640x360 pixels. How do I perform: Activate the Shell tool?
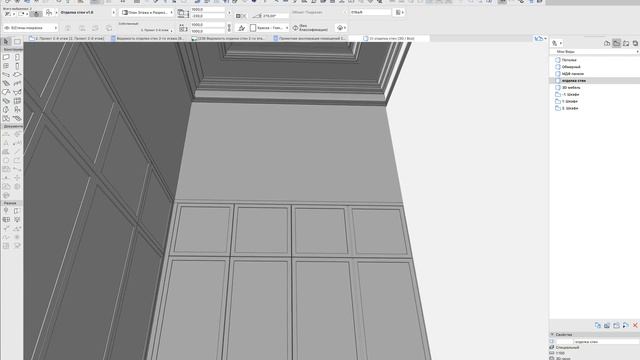(x=17, y=92)
